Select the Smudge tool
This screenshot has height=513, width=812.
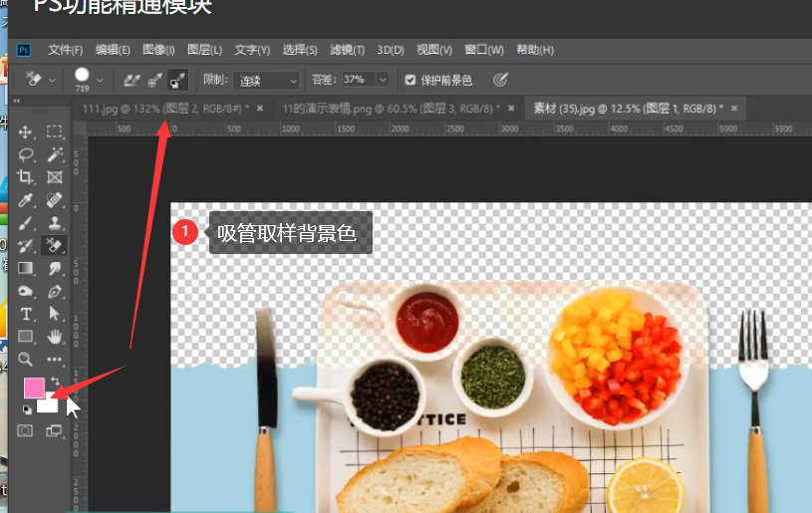coord(55,268)
